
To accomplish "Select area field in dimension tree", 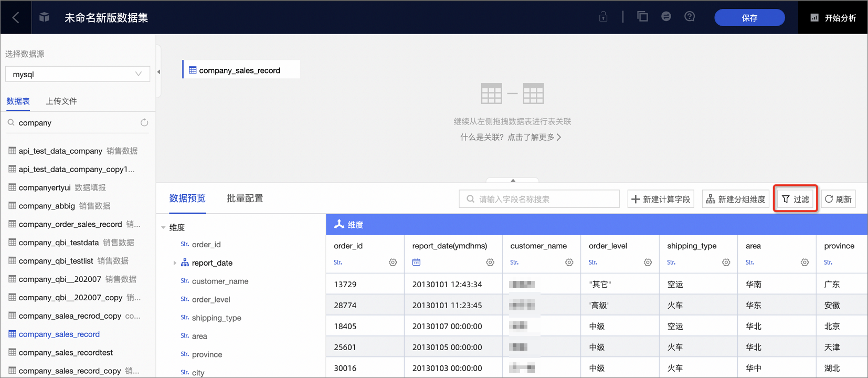I will pyautogui.click(x=199, y=337).
